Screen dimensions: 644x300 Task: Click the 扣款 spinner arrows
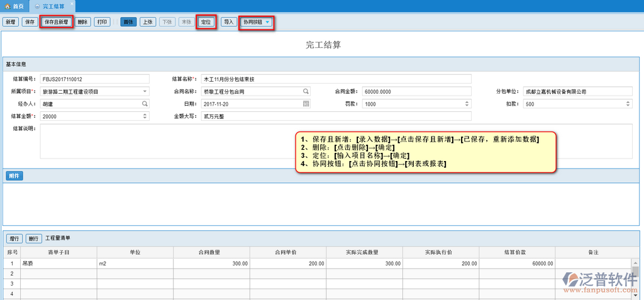click(628, 104)
